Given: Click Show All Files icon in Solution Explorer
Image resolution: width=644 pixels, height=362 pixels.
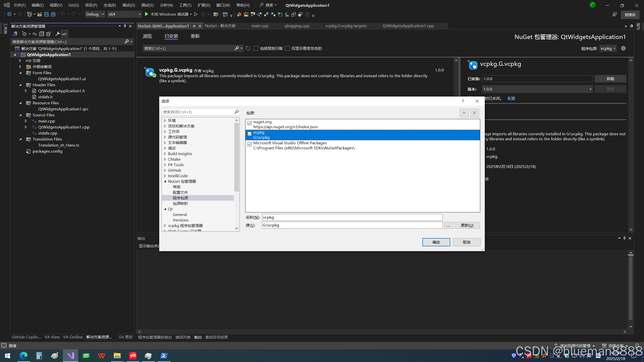Looking at the screenshot, I should pyautogui.click(x=48, y=34).
